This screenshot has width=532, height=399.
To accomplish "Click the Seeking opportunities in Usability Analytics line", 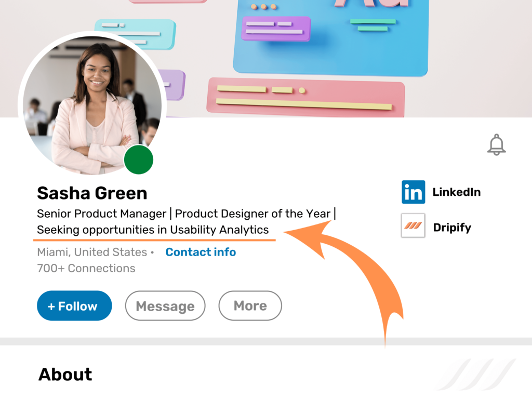I will 153,230.
